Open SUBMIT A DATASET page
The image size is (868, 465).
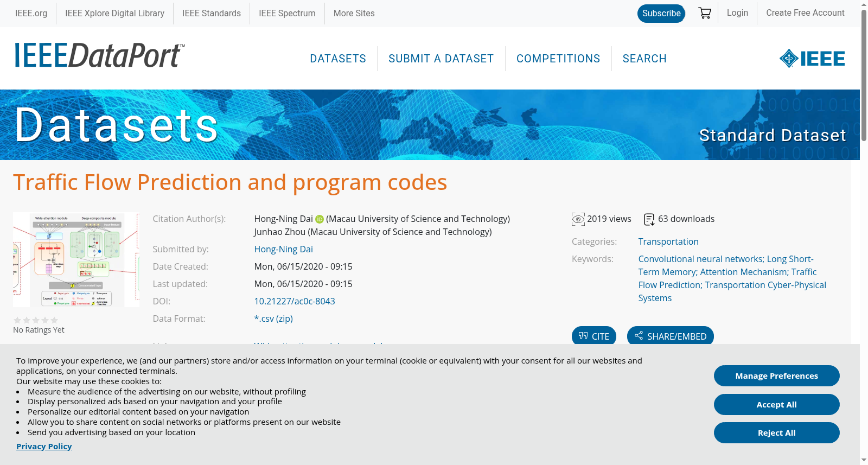click(x=441, y=59)
